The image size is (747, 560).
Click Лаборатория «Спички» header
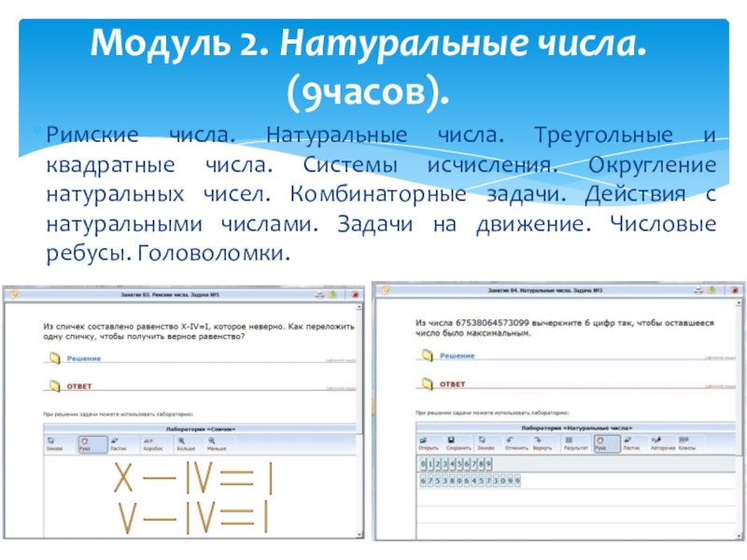200,429
